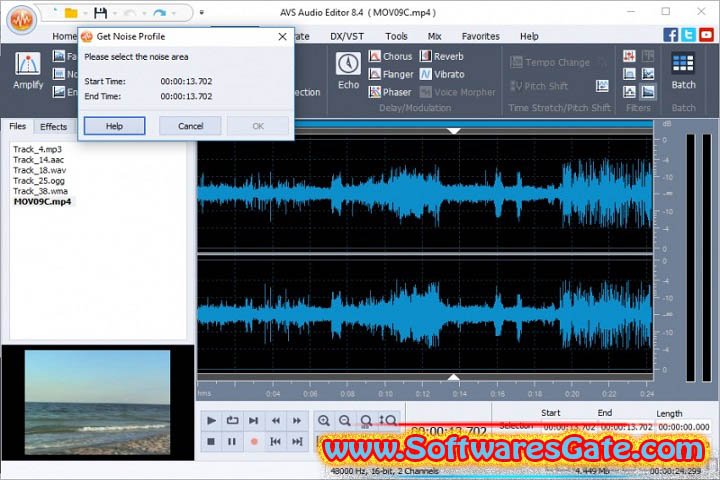720x480 pixels.
Task: Apply the Phaser effect
Action: [390, 92]
